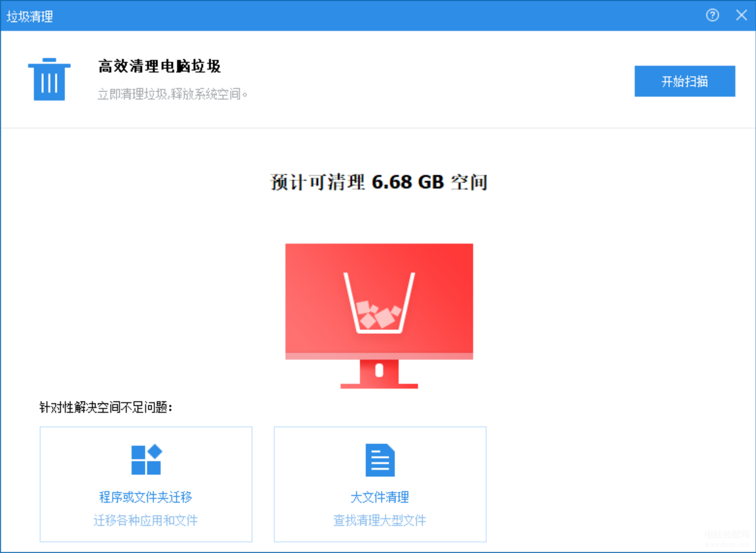
Task: Click the 程序或文件夹迁移 squares icon
Action: click(x=146, y=460)
